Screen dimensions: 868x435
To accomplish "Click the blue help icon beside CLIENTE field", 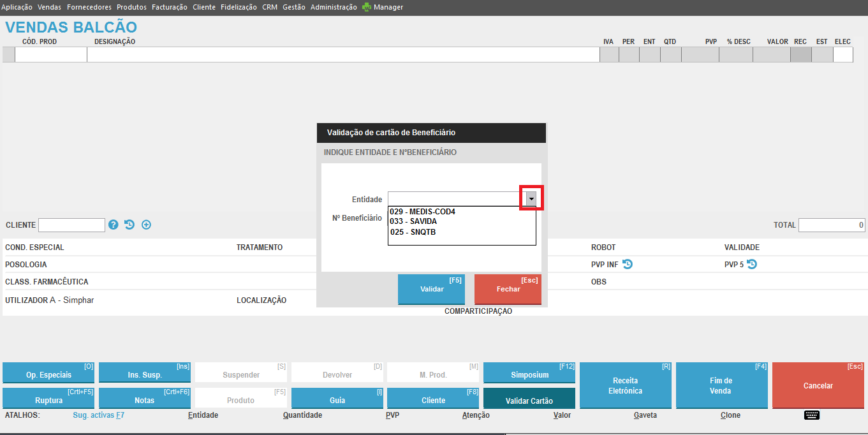I will 114,225.
